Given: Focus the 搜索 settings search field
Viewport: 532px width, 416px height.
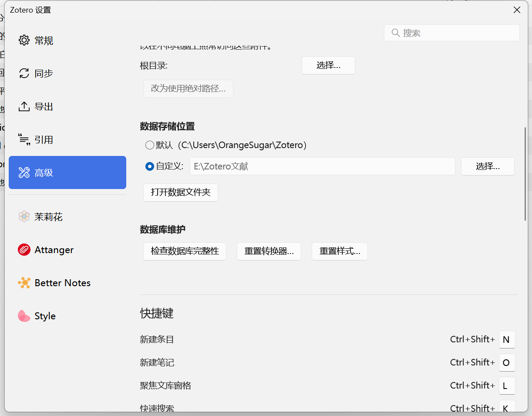Looking at the screenshot, I should coord(452,33).
